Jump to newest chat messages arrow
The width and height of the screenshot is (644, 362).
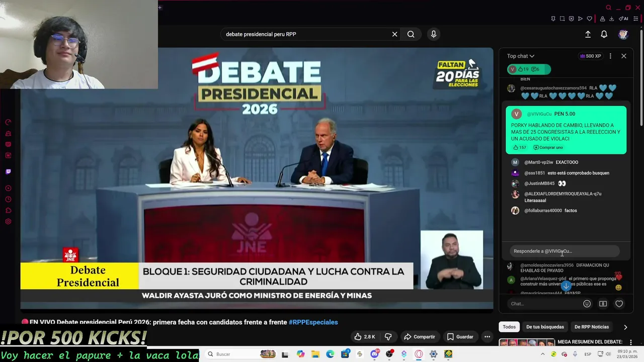point(566,286)
